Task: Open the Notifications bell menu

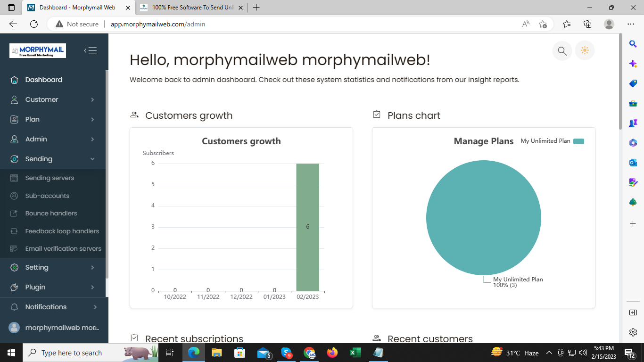Action: coord(46,307)
